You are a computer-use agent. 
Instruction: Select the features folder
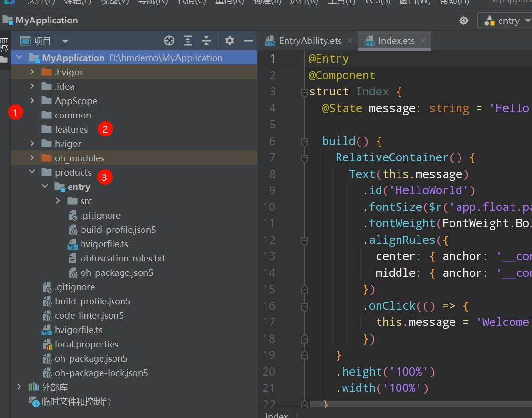71,129
